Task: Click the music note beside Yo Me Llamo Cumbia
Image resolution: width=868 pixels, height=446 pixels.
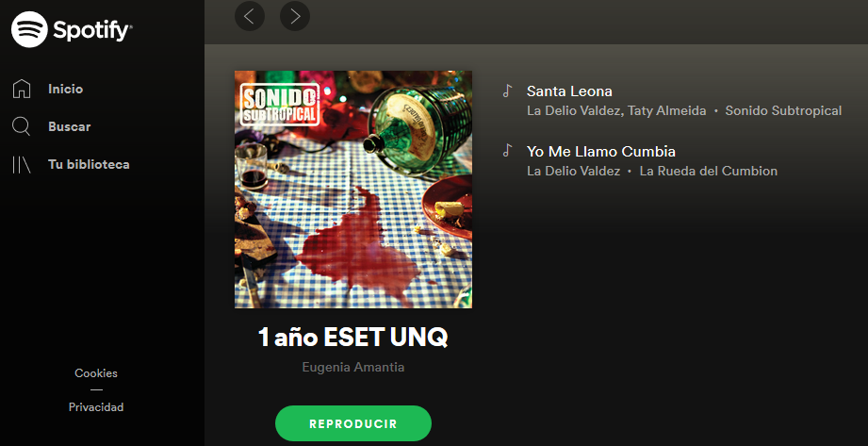Action: 507,151
